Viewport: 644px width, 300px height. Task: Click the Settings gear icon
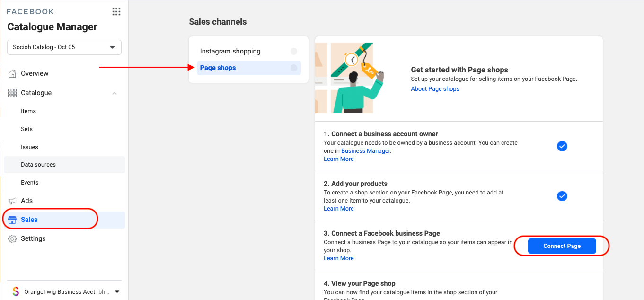click(x=12, y=239)
